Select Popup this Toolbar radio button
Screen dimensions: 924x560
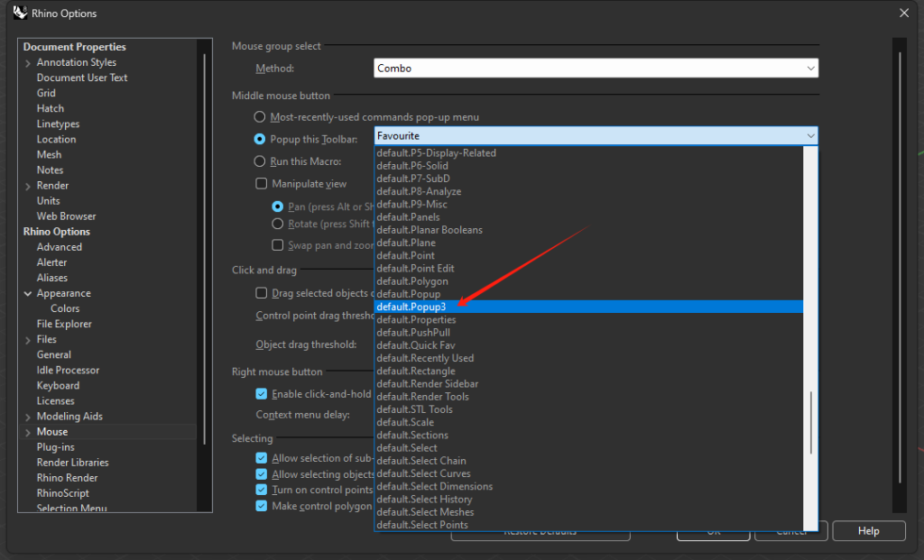coord(259,139)
